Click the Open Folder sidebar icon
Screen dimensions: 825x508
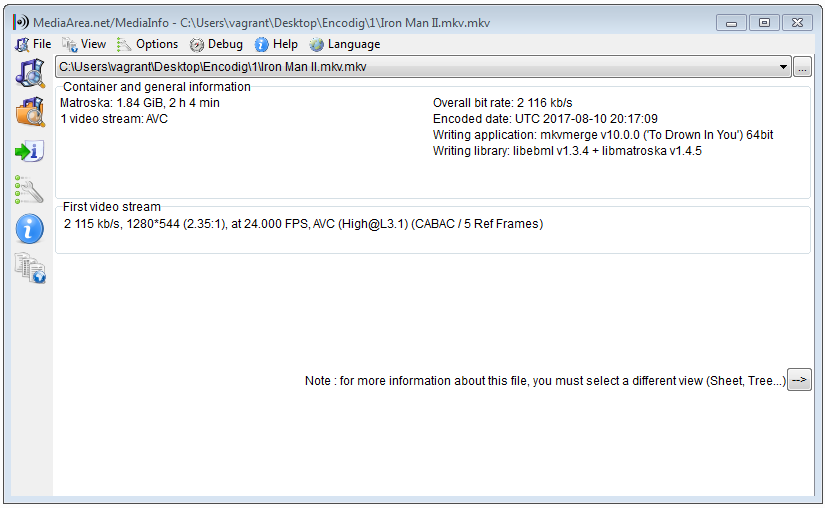tap(30, 111)
